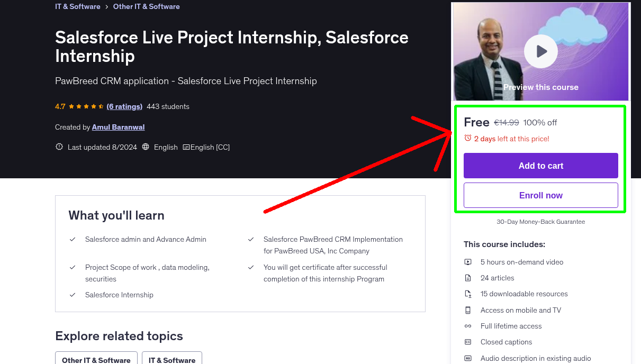
Task: Click the globe language icon
Action: coord(146,147)
